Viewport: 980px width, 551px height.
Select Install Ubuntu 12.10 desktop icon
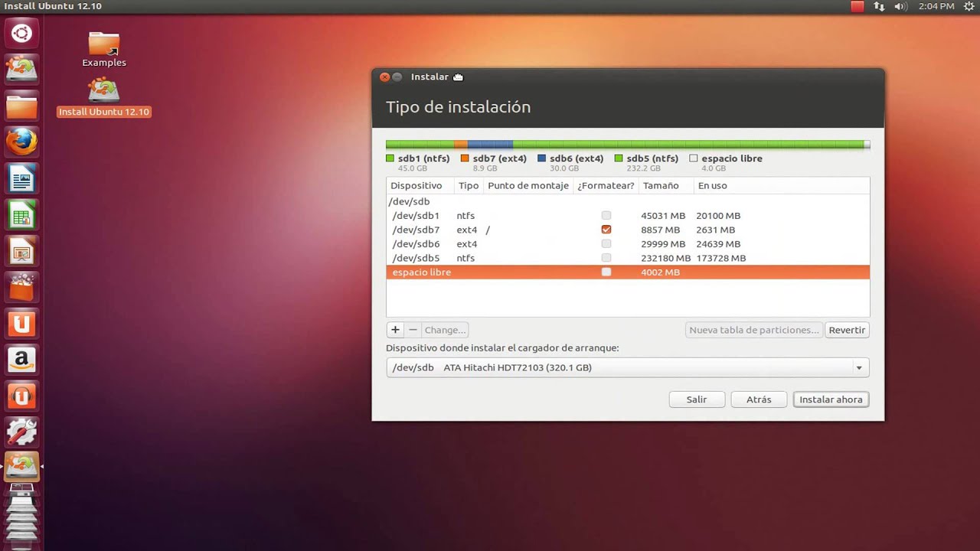coord(104,98)
